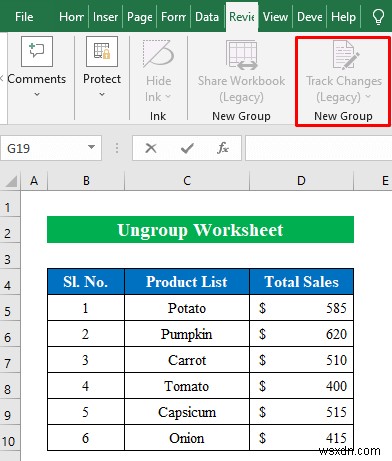This screenshot has height=461, width=392.
Task: Select the Tomato cell
Action: [187, 386]
